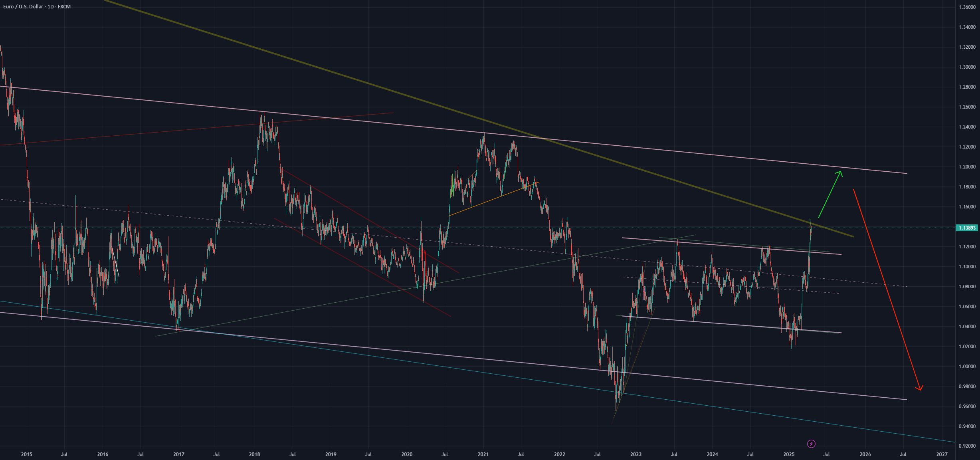Click the 2017 label on the time axis
Viewport: 980px width, 460px height.
pyautogui.click(x=179, y=454)
